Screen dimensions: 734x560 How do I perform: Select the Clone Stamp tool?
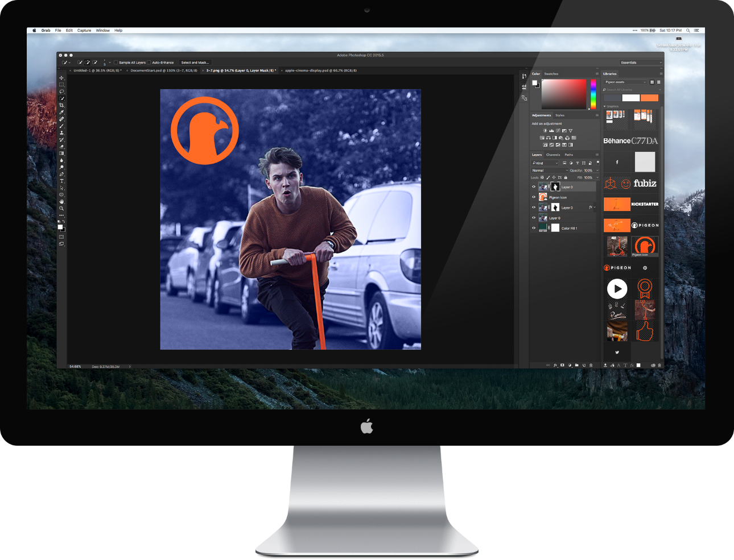tap(61, 133)
